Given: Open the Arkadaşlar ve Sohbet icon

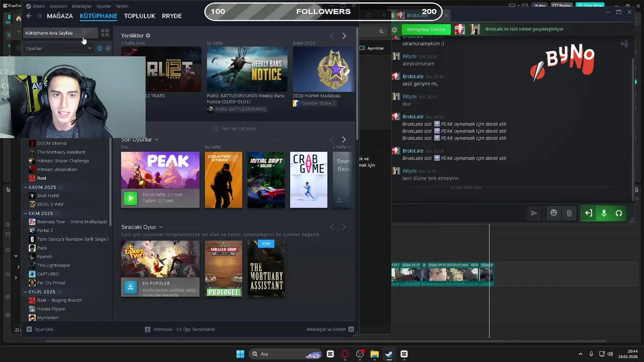Looking at the screenshot, I should pos(351,329).
